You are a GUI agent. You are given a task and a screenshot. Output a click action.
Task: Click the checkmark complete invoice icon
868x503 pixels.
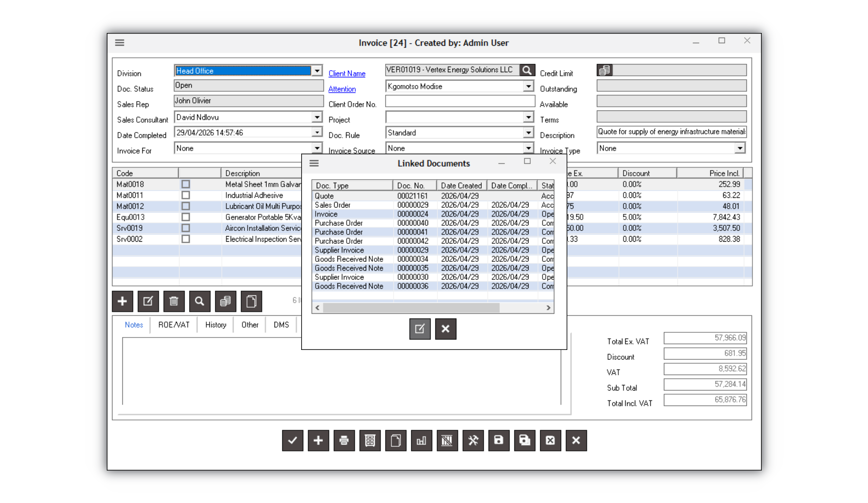292,441
